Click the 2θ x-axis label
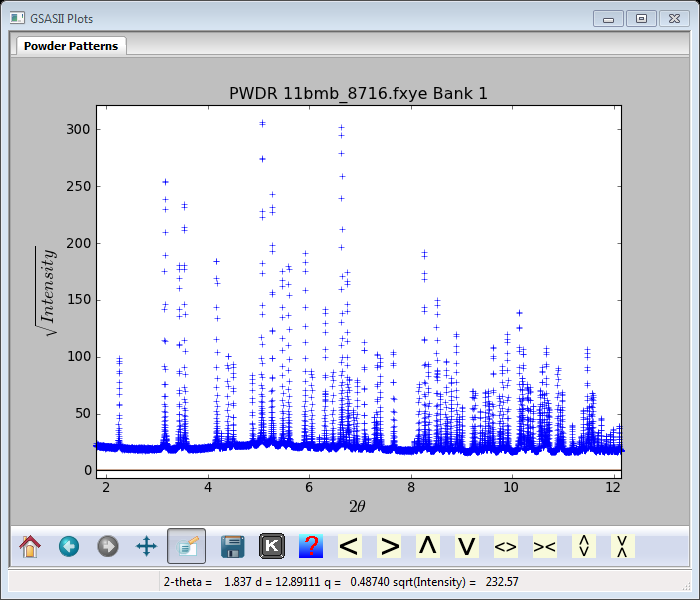The width and height of the screenshot is (700, 600). pyautogui.click(x=357, y=506)
